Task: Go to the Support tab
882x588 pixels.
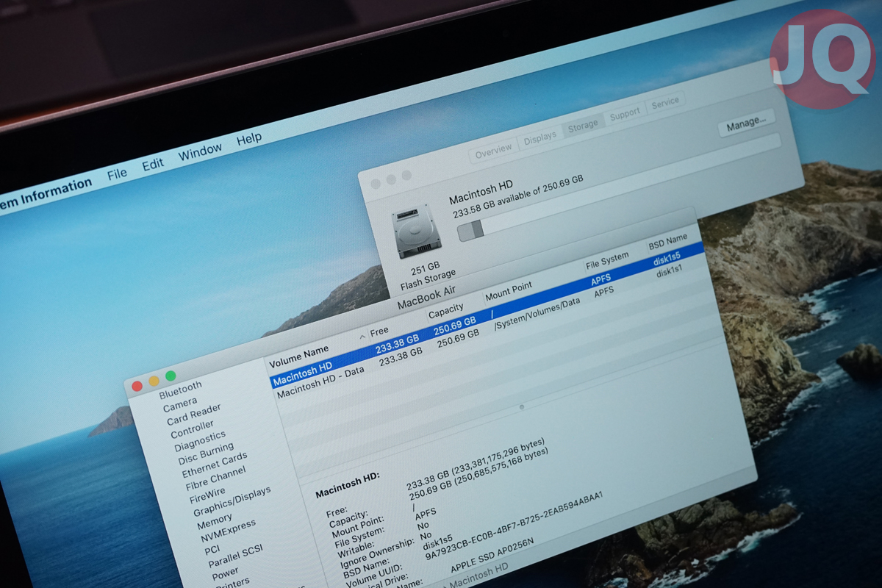Action: pos(625,115)
